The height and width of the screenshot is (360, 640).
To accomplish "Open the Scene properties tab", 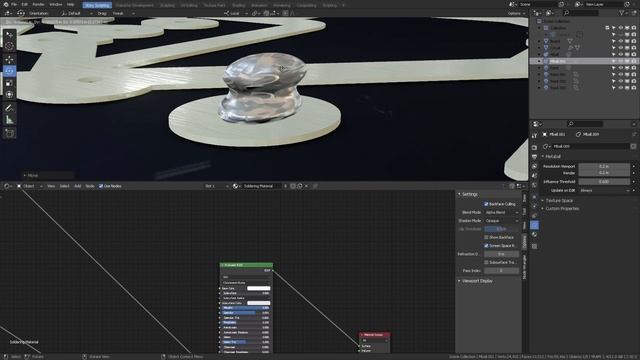I will pos(534,176).
